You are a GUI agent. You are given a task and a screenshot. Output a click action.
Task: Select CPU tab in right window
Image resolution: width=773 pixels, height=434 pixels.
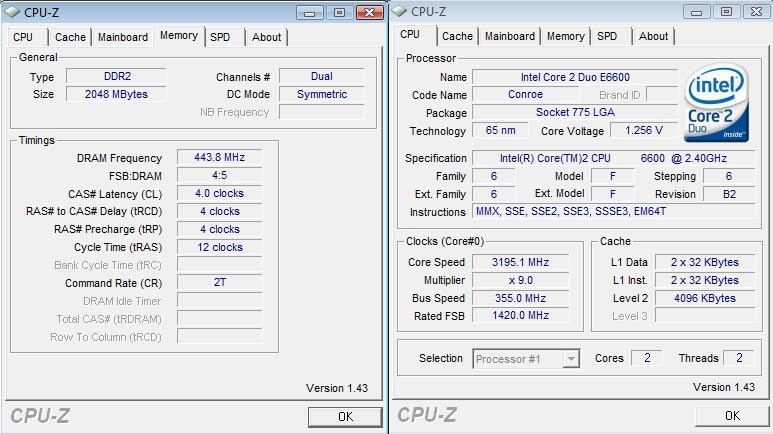pyautogui.click(x=410, y=35)
